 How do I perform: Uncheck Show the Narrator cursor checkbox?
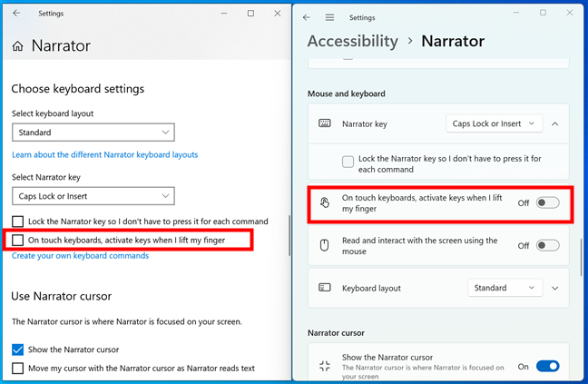coord(17,350)
